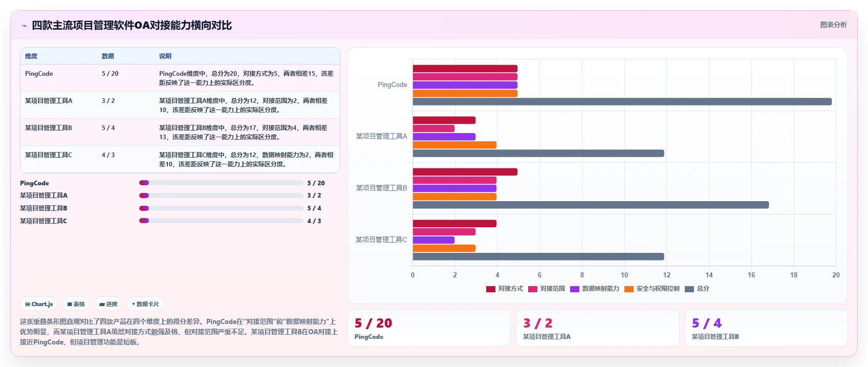Select the 表格 tag chip
This screenshot has width=868, height=367.
click(76, 304)
